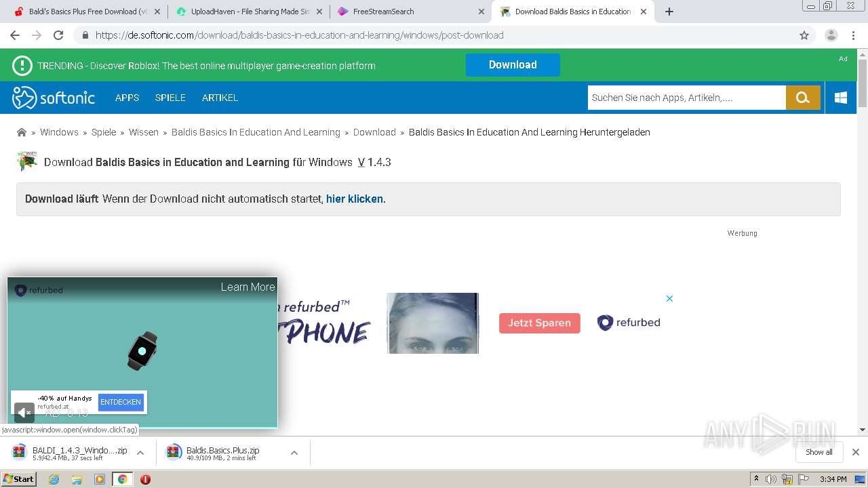Expand options for Baldis.Basics.Plus.zip download
This screenshot has height=488, width=868.
[294, 453]
